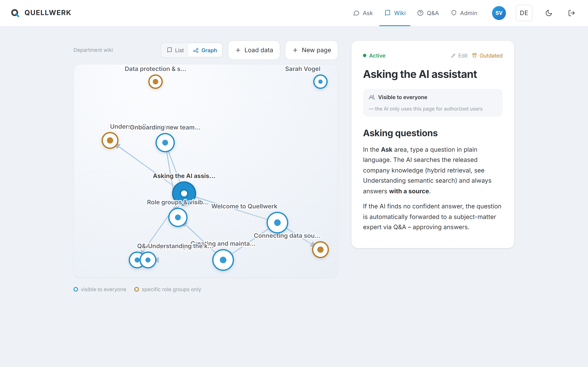Image resolution: width=588 pixels, height=367 pixels.
Task: Click the Edit pencil link
Action: (459, 56)
